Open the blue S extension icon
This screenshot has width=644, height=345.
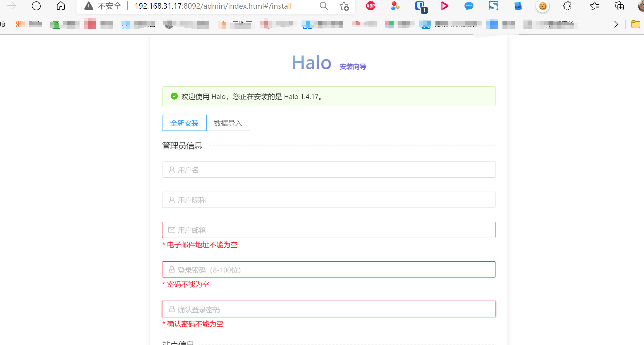point(493,6)
